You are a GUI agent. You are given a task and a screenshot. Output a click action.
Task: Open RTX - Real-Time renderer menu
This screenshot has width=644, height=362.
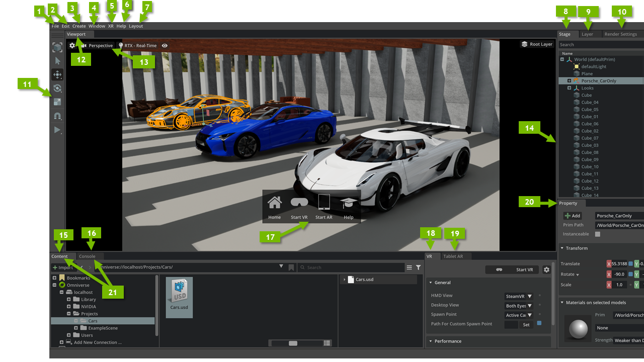(x=137, y=45)
